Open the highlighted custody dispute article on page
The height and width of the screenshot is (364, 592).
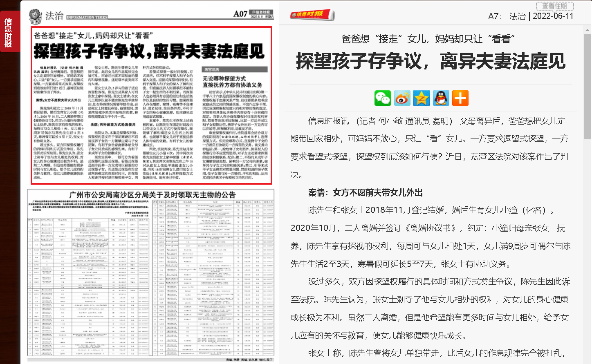(152, 105)
